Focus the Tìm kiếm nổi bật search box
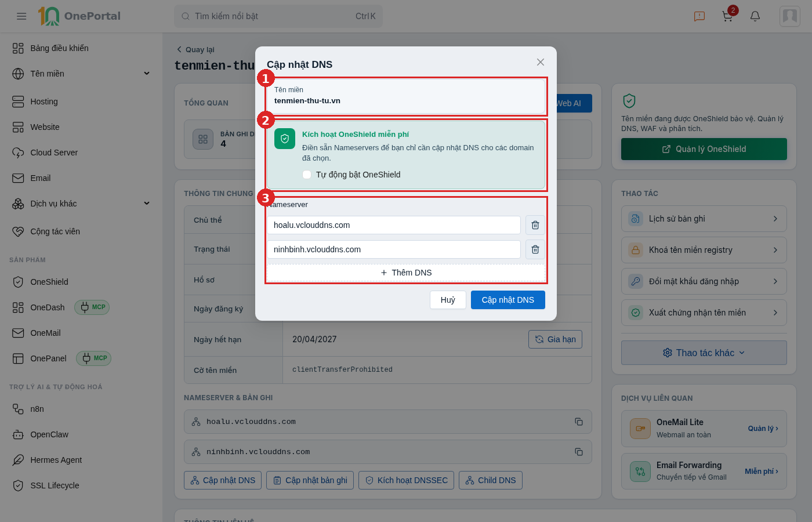812x522 pixels. [x=278, y=16]
